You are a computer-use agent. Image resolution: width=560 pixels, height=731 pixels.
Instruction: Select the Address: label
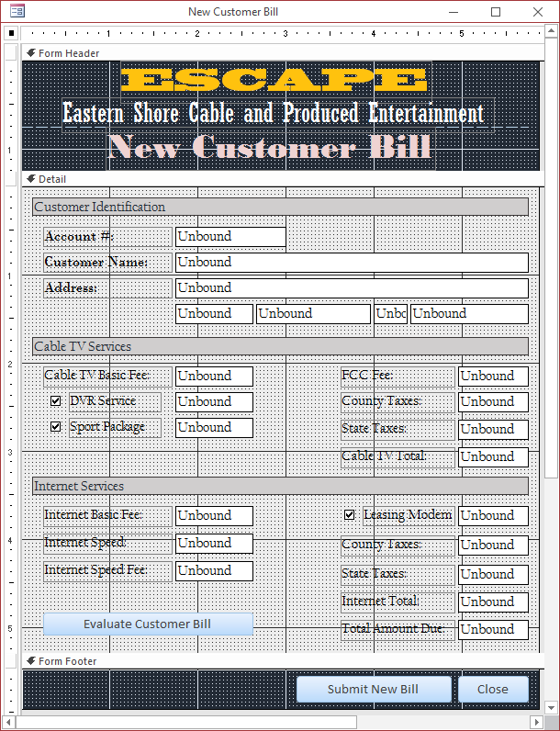tap(107, 288)
